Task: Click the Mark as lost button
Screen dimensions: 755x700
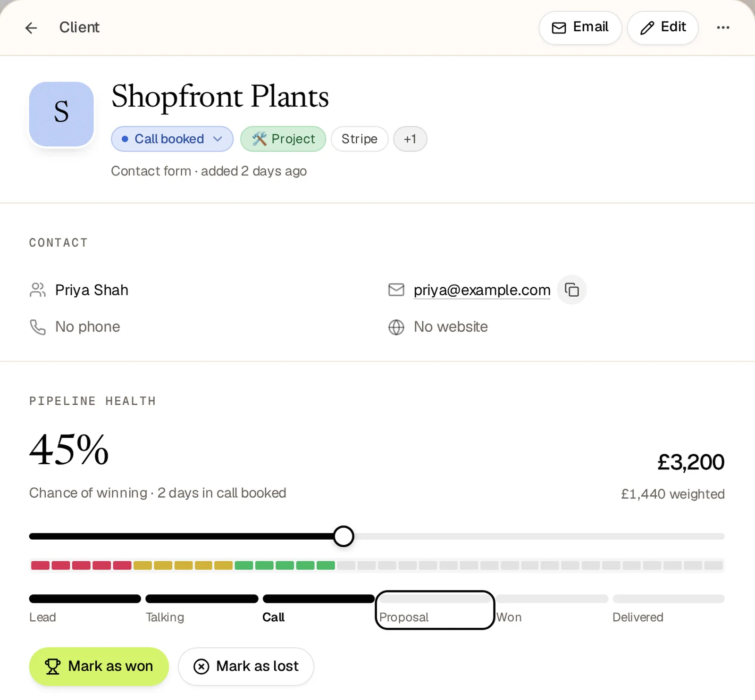Action: point(246,667)
